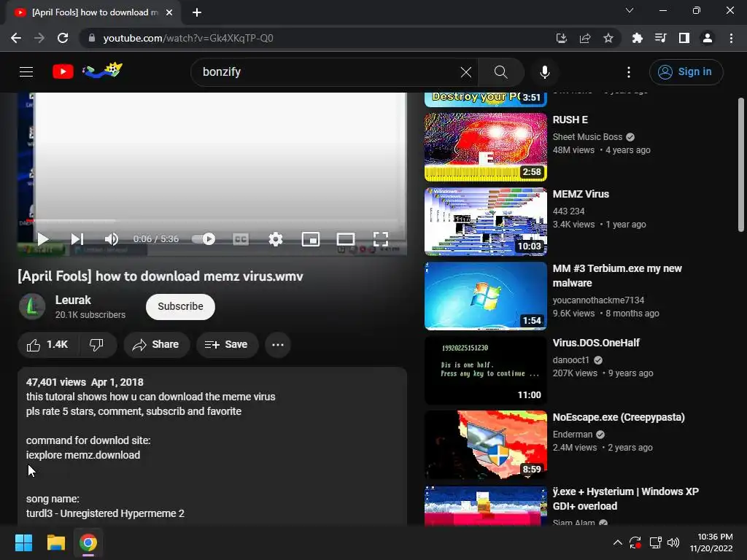This screenshot has height=560, width=747.
Task: Open the YouTube hamburger guide menu
Action: pos(26,72)
